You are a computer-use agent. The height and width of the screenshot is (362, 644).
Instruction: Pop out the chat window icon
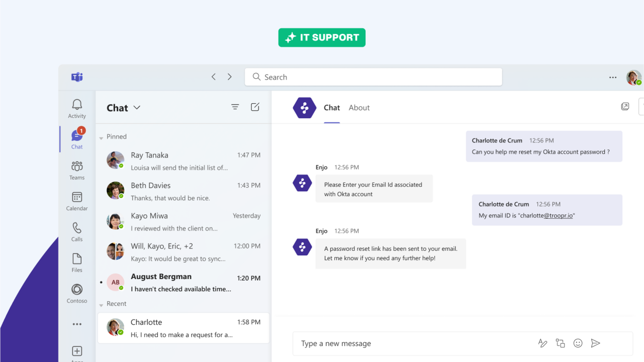(625, 107)
